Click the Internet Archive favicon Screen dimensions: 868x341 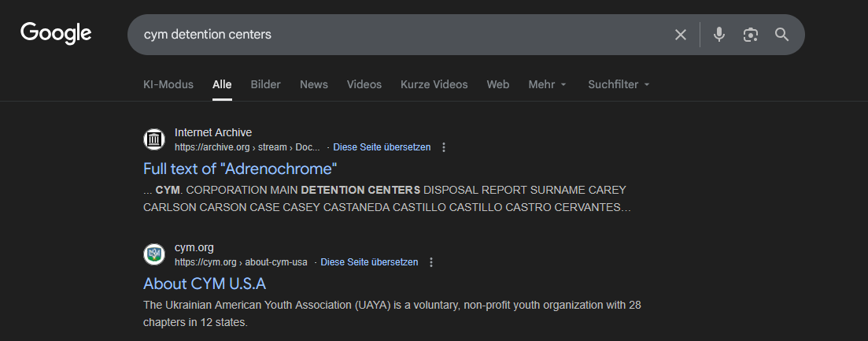pyautogui.click(x=154, y=139)
